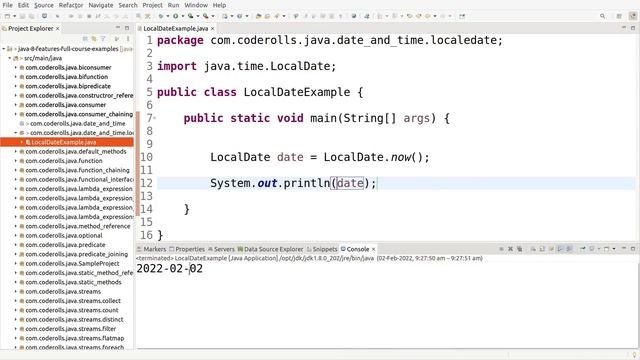Open the Coverage dropdown arrow
The width and height of the screenshot is (640, 360).
pyautogui.click(x=198, y=16)
